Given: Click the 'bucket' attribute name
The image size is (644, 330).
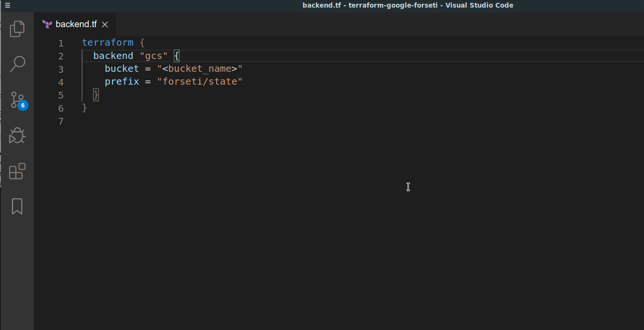Looking at the screenshot, I should click(x=122, y=68).
